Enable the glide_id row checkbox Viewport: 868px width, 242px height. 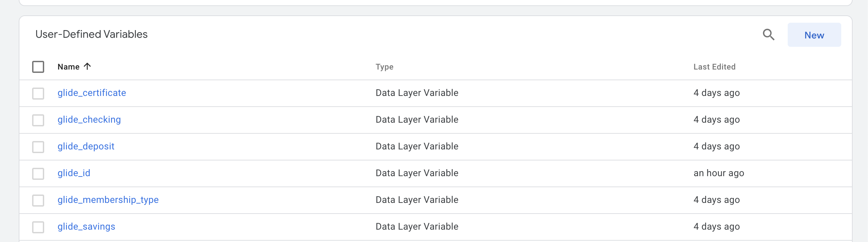(x=38, y=174)
